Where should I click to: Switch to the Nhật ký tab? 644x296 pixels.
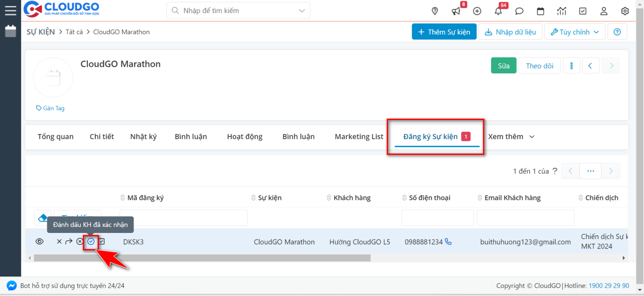tap(143, 136)
